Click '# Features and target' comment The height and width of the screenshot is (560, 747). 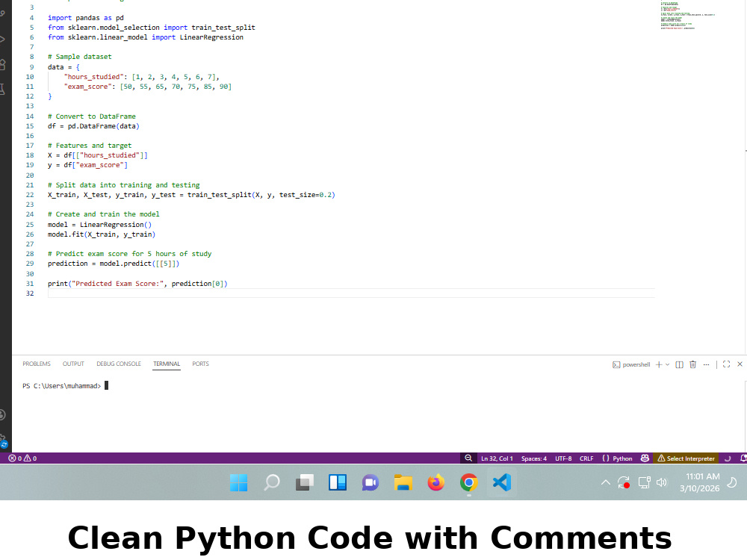coord(90,146)
